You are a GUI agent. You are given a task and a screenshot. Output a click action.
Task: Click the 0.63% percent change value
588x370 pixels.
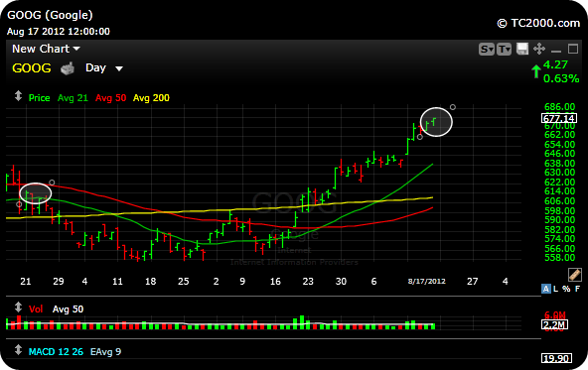coord(561,78)
